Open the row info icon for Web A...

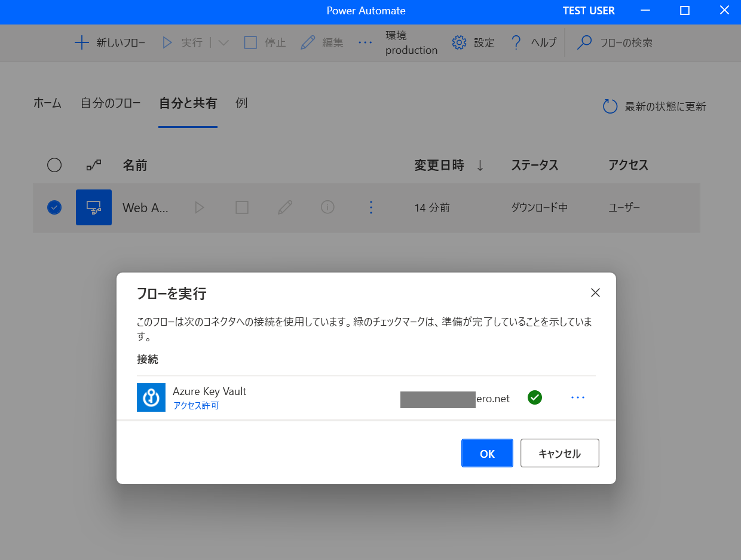(x=327, y=207)
